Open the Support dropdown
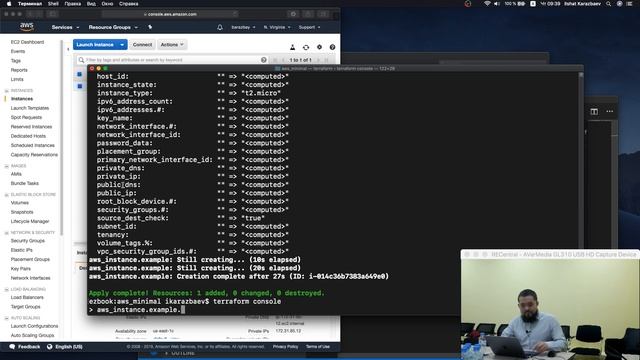 click(309, 27)
